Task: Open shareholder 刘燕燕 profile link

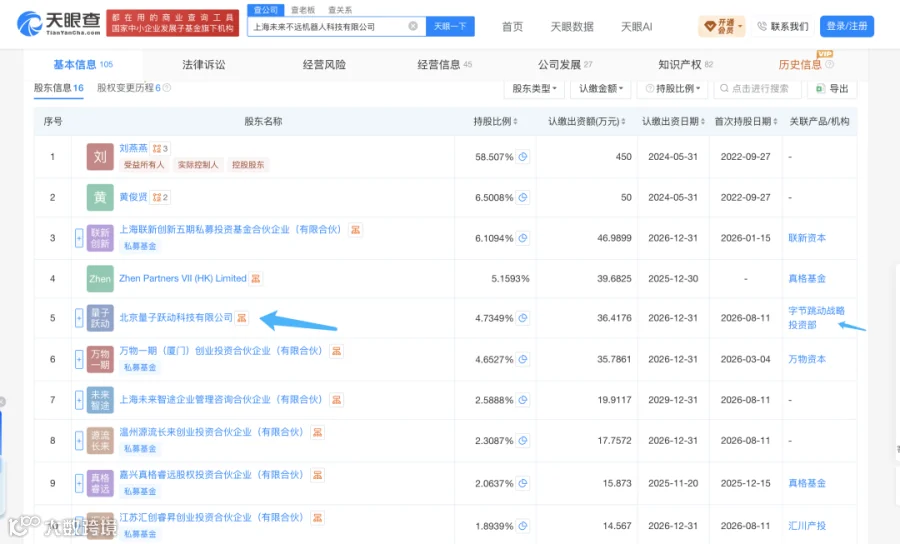Action: 133,148
